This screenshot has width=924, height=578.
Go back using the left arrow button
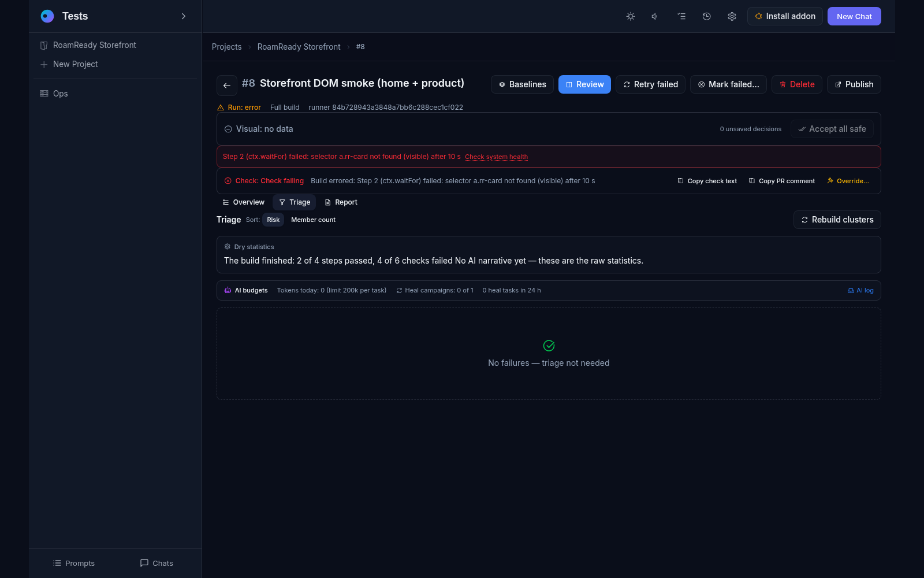click(227, 86)
